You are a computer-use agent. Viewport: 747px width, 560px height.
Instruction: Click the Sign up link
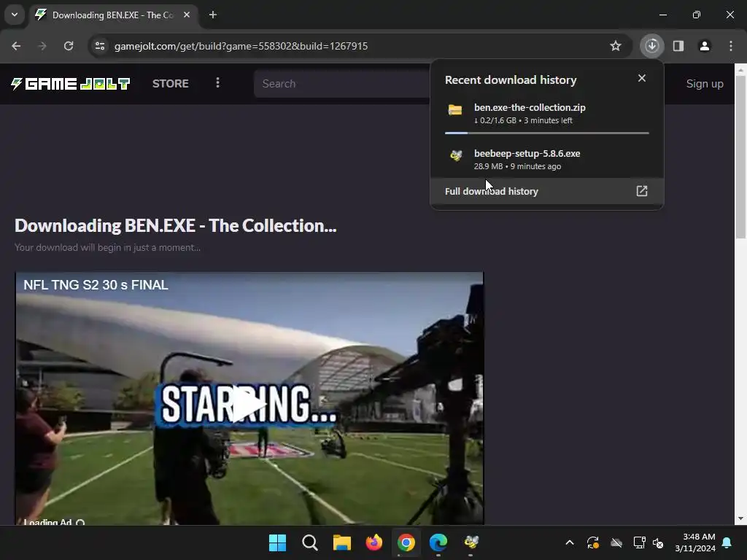click(705, 84)
